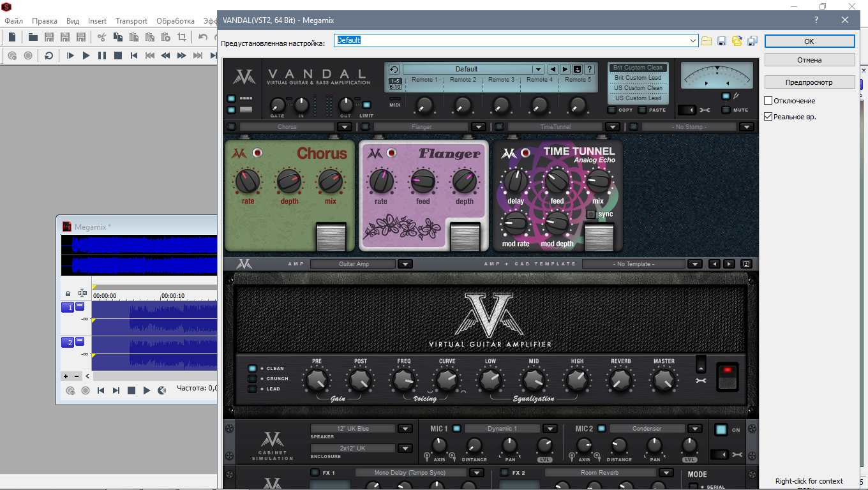Pause playback in main transport toolbar

tap(102, 56)
